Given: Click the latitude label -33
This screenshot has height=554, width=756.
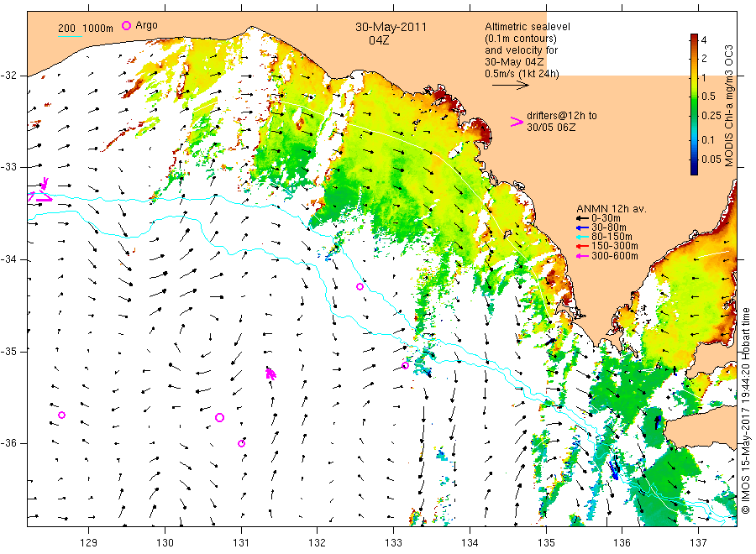Looking at the screenshot, I should 8,168.
